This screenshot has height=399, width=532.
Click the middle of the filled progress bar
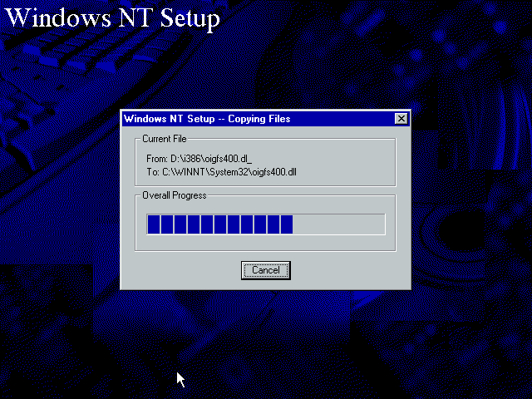tap(219, 224)
